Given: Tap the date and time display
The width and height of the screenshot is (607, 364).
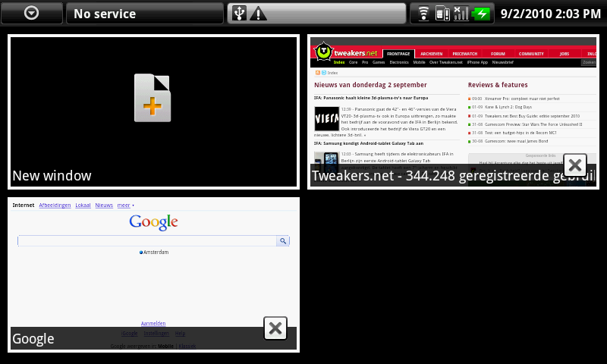Looking at the screenshot, I should click(x=551, y=14).
